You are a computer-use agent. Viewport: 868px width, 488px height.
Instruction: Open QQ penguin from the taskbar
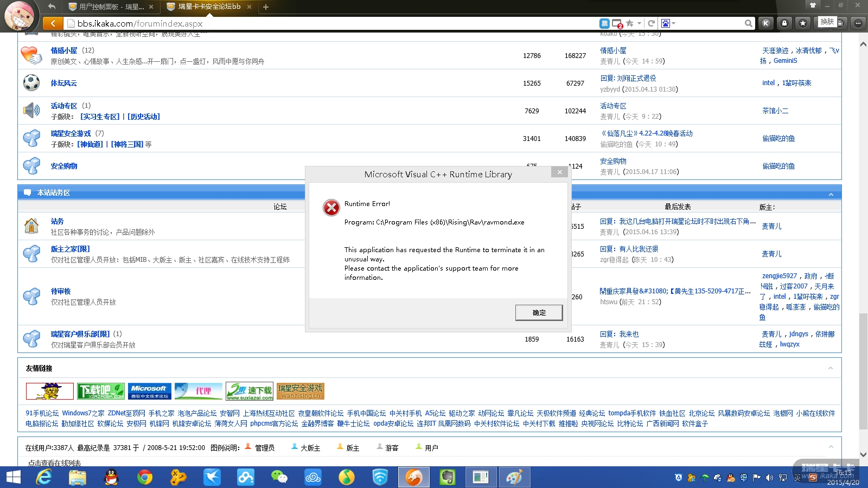111,477
